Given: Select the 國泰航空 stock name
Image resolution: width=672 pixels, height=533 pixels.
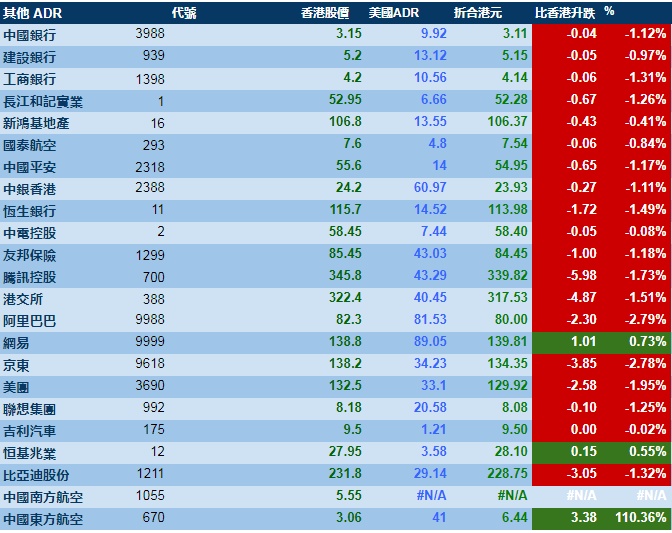Looking at the screenshot, I should pos(30,145).
